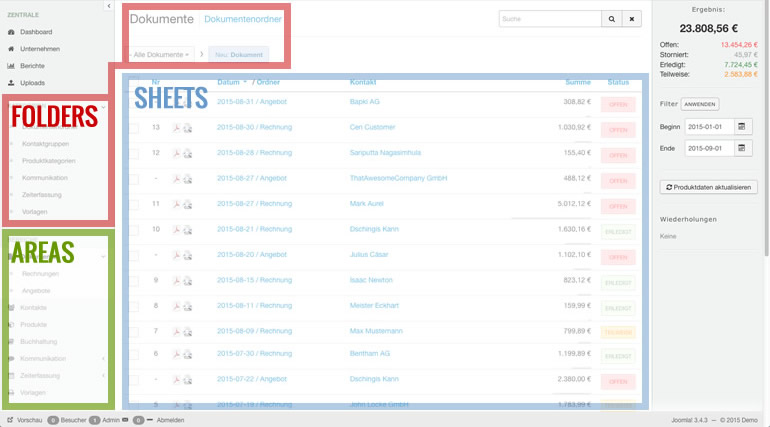The image size is (770, 427).
Task: Click print icon in Isaac Newton row
Action: (188, 281)
